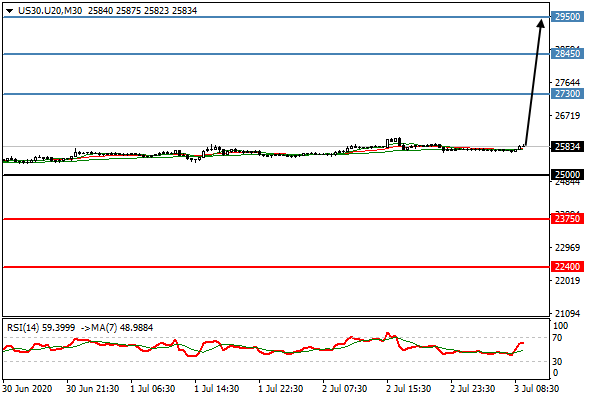The width and height of the screenshot is (590, 400).
Task: Click the 22969 price scale value
Action: pos(567,248)
